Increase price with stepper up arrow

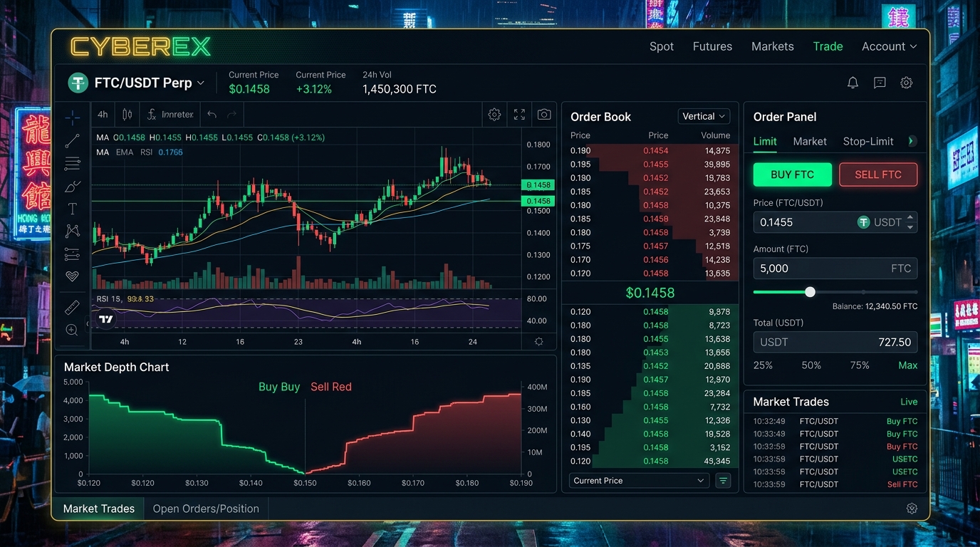(910, 217)
